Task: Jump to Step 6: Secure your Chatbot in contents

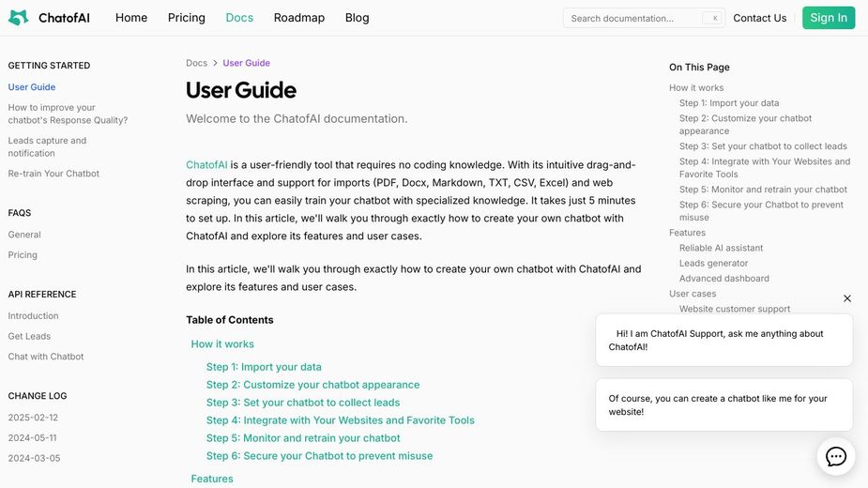Action: pyautogui.click(x=319, y=456)
